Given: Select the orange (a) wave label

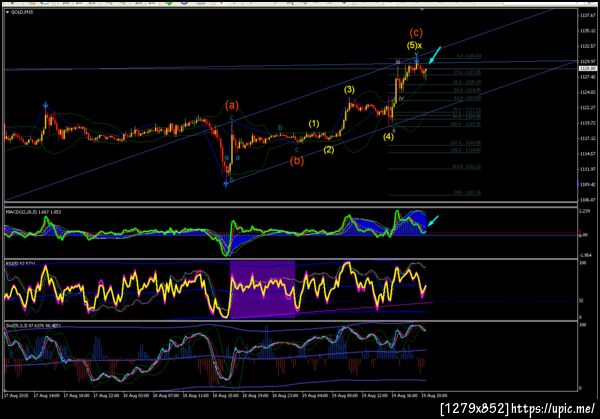Looking at the screenshot, I should [232, 105].
